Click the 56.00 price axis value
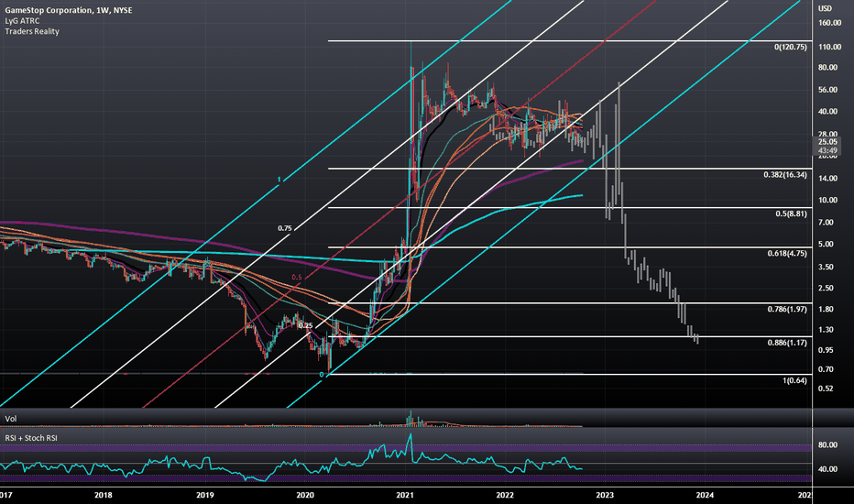The width and height of the screenshot is (854, 504). tap(827, 90)
